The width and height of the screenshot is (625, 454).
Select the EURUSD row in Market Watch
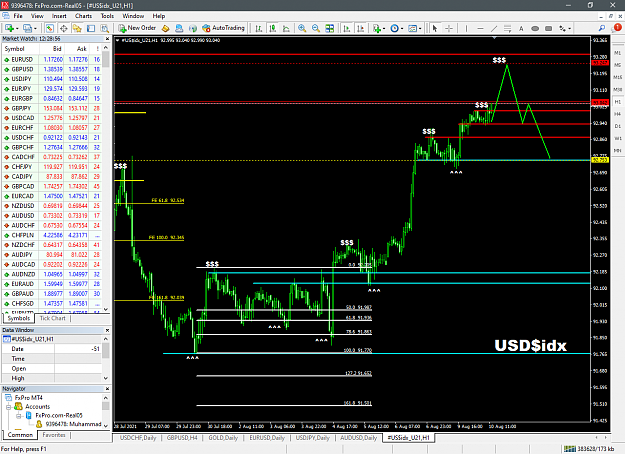click(x=52, y=59)
